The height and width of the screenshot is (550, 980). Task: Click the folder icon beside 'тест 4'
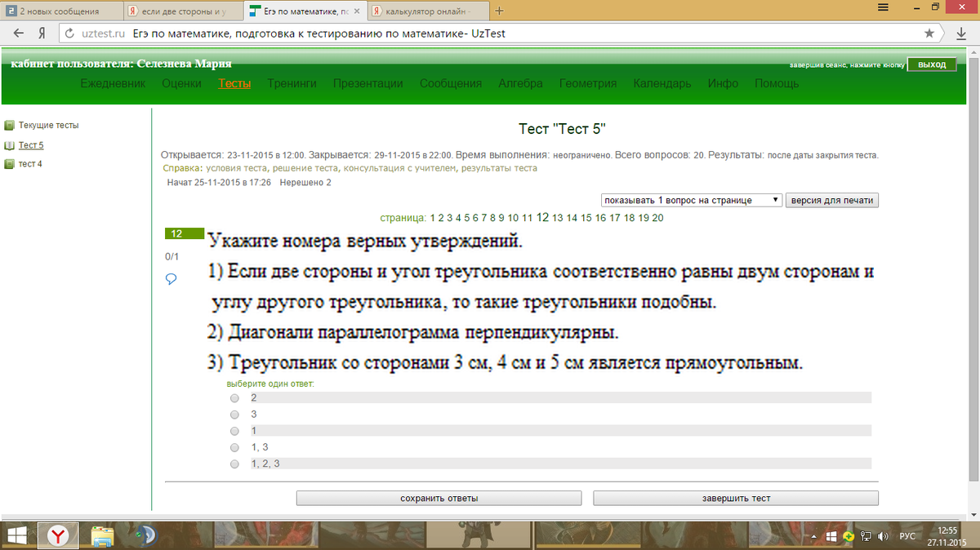coord(10,164)
